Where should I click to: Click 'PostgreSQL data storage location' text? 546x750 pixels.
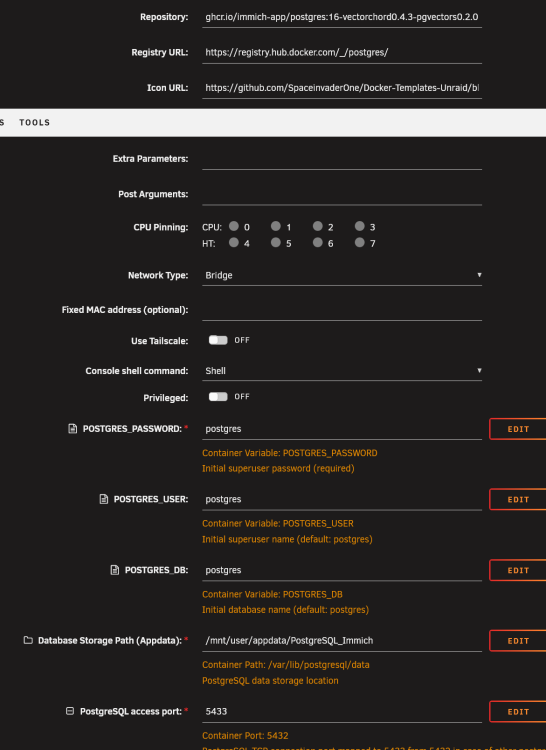[270, 681]
